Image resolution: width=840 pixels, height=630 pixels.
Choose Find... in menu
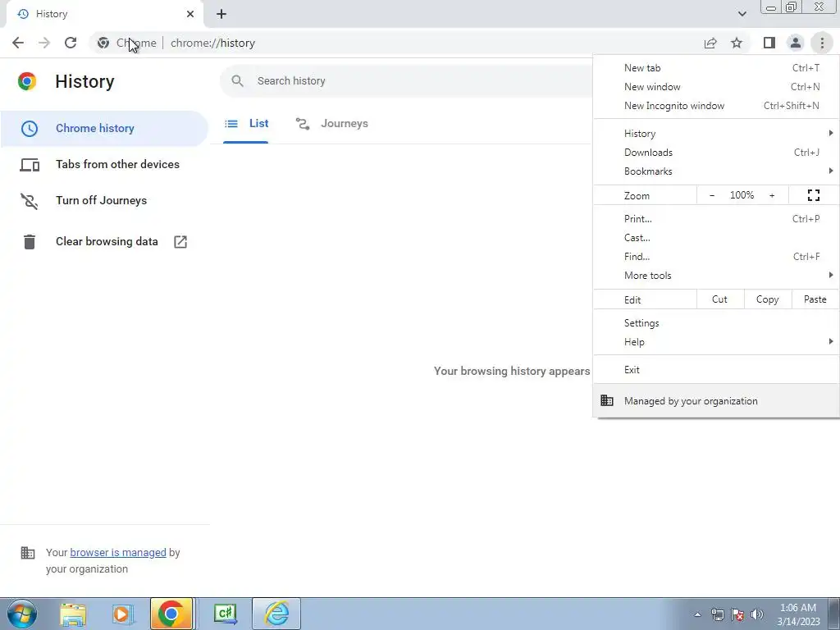coord(716,257)
